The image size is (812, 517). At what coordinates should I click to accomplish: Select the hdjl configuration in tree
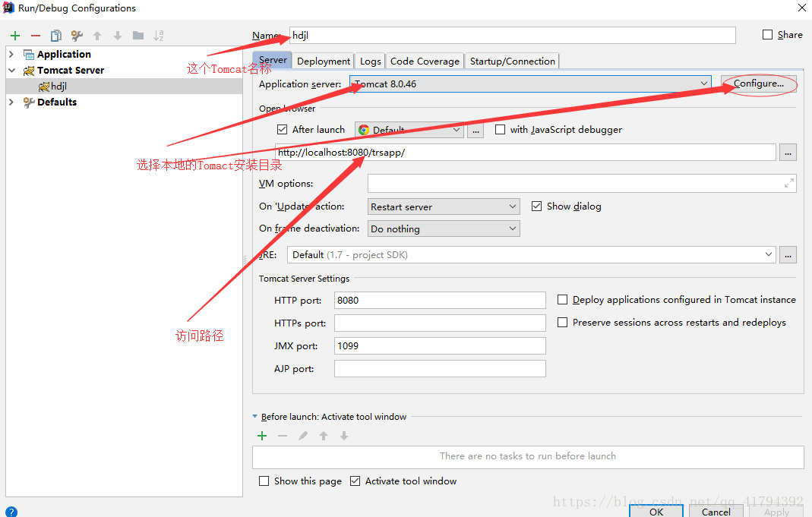coord(125,87)
